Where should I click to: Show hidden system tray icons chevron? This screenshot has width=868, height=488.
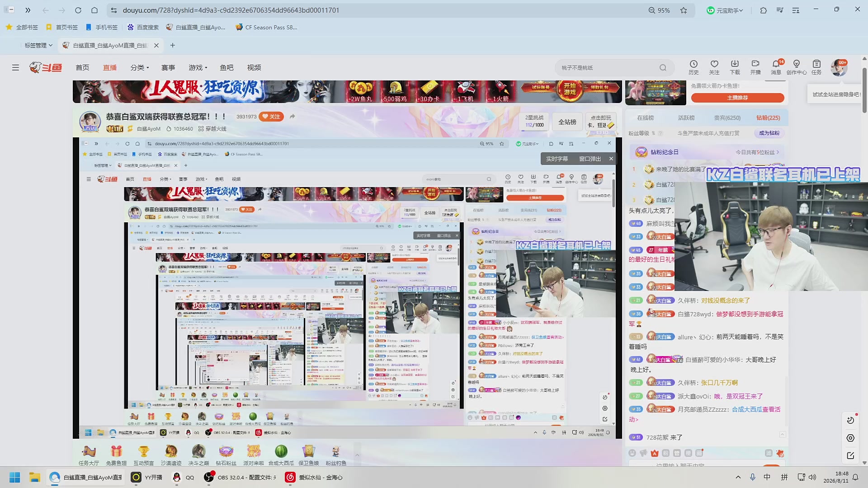(x=738, y=477)
